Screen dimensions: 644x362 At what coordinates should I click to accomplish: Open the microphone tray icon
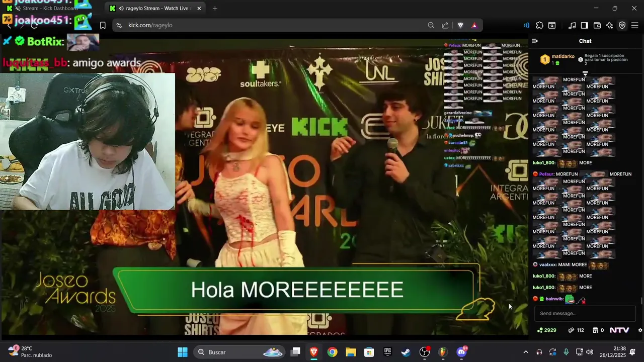[x=566, y=352]
